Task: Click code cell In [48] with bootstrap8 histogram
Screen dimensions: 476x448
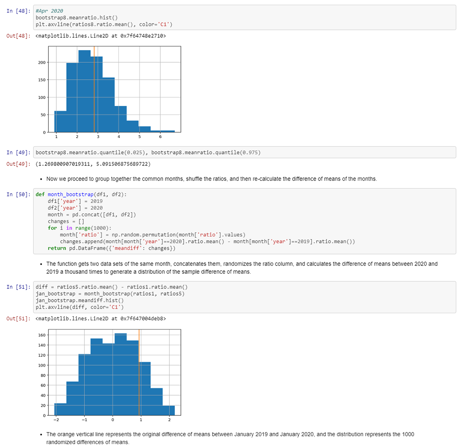Action: coord(244,17)
